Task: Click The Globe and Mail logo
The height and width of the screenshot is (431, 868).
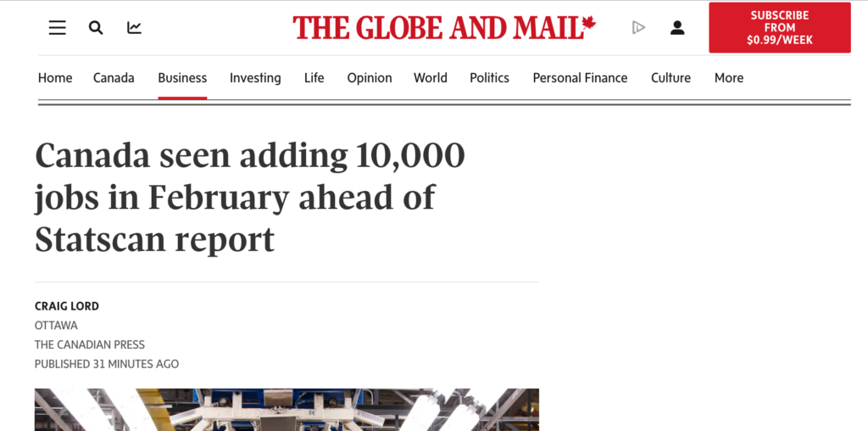Action: point(444,28)
